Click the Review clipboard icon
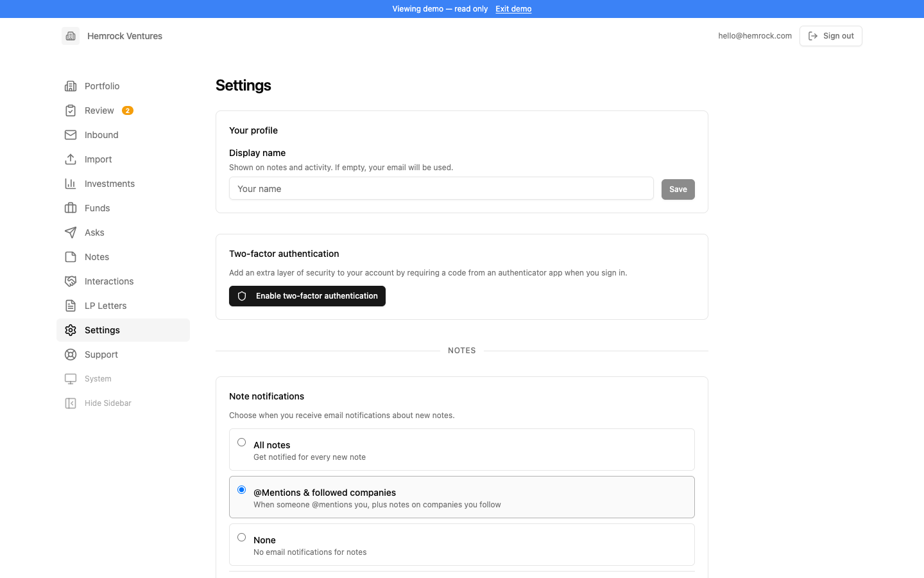 tap(71, 110)
